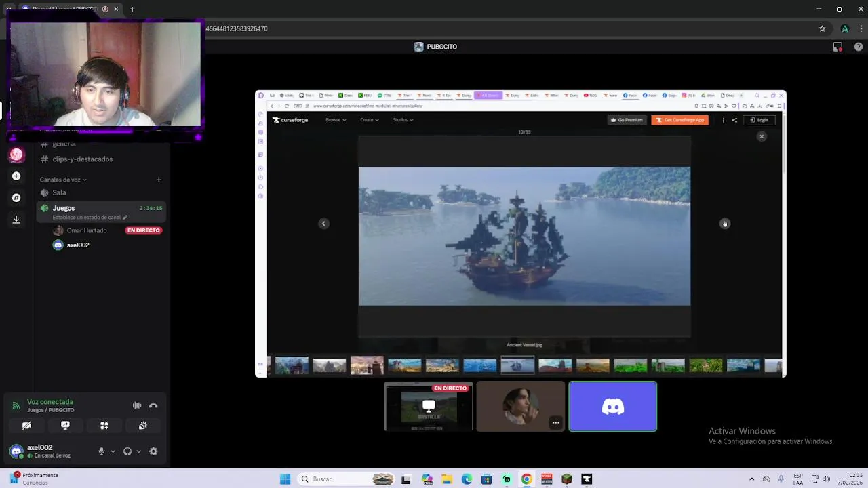Viewport: 868px width, 488px height.
Task: Open Discord help question mark icon
Action: coord(858,47)
